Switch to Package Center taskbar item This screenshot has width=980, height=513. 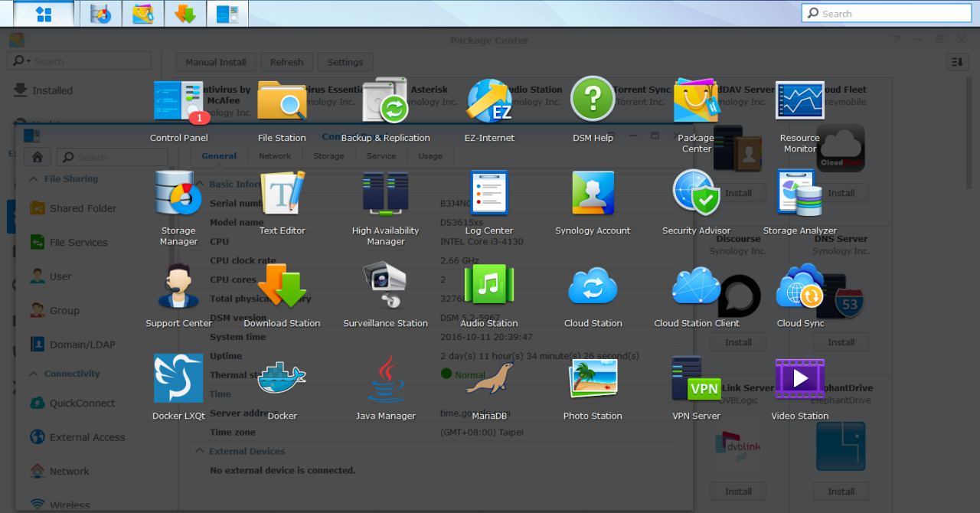tap(143, 14)
